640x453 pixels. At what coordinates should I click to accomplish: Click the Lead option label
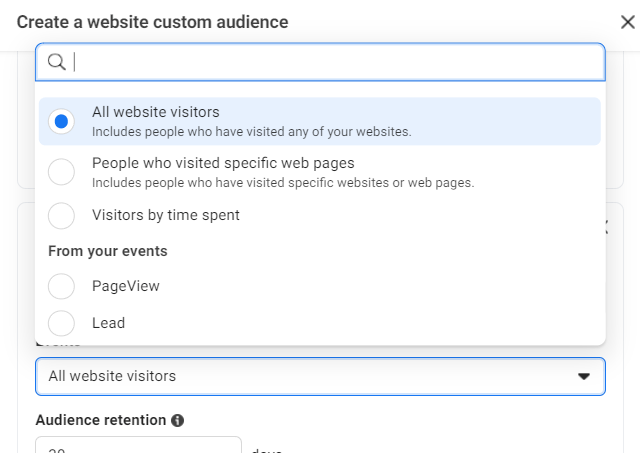coord(108,323)
